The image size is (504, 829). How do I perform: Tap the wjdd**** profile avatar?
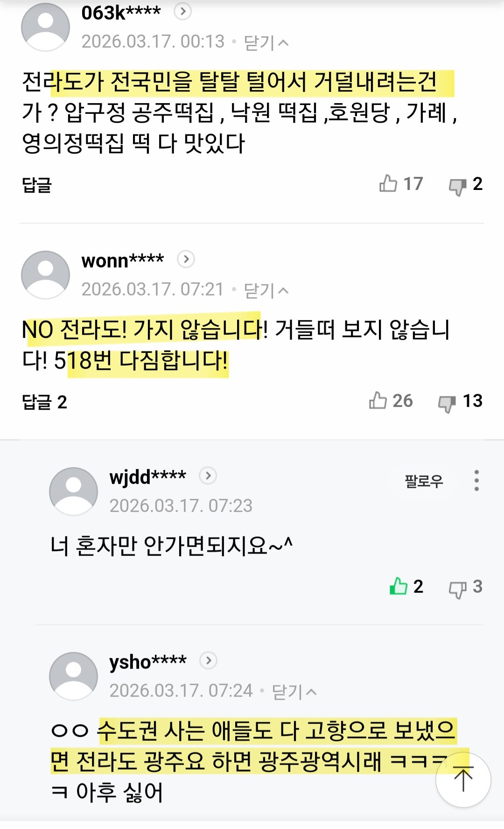[74, 491]
